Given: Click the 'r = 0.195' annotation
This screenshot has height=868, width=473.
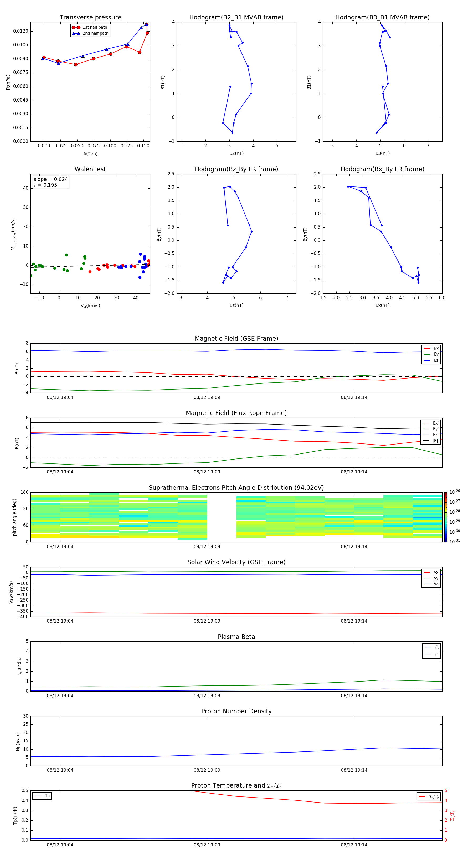Looking at the screenshot, I should (45, 185).
